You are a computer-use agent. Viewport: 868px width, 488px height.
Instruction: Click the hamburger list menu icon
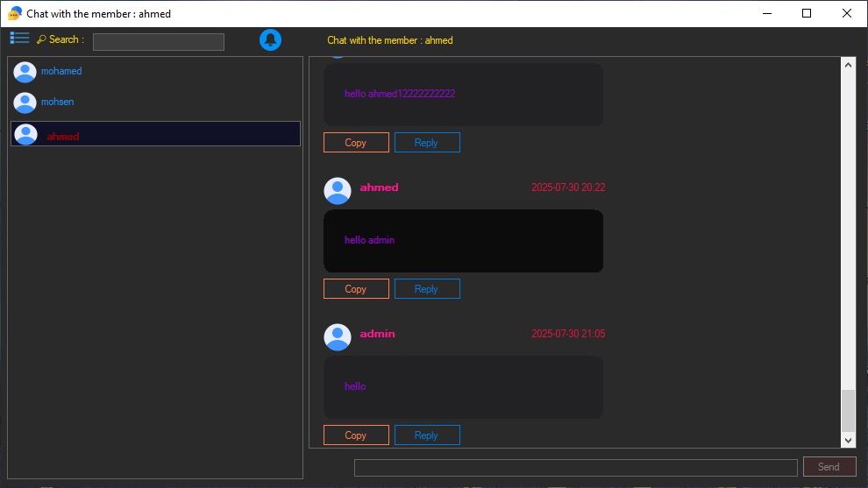click(x=19, y=38)
